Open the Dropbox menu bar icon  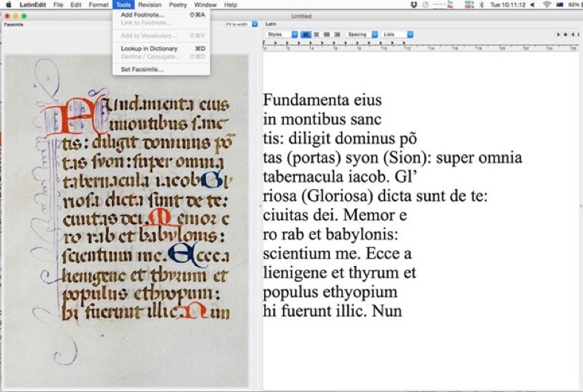[x=414, y=5]
